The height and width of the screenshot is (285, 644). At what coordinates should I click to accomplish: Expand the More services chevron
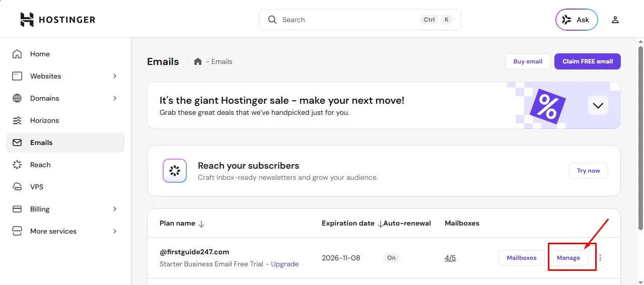pyautogui.click(x=115, y=231)
